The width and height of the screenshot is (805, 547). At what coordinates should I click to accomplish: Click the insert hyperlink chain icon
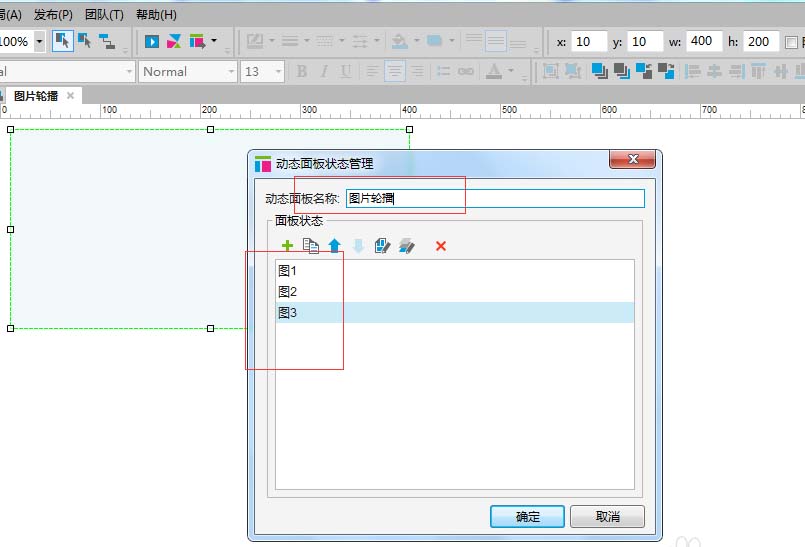pos(466,71)
